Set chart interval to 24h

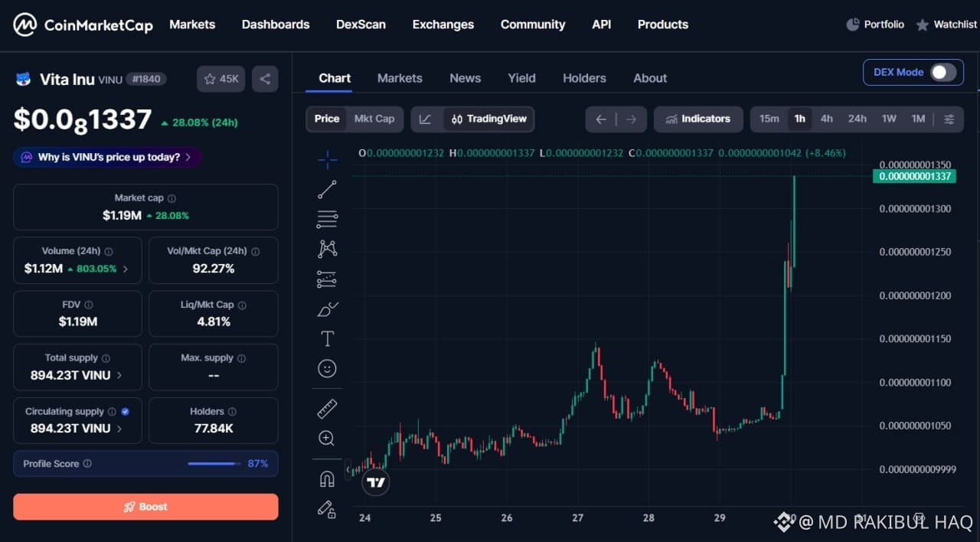point(857,119)
